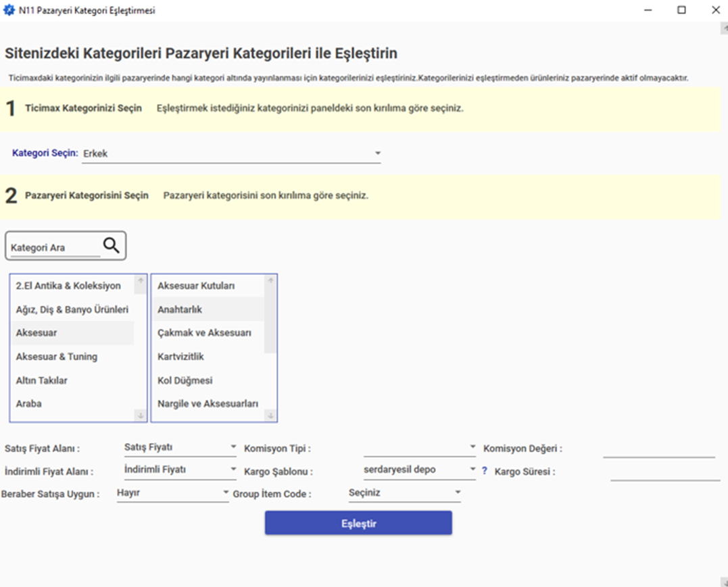Image resolution: width=728 pixels, height=587 pixels.
Task: Select Aksesuar & Tuning category
Action: 72,357
